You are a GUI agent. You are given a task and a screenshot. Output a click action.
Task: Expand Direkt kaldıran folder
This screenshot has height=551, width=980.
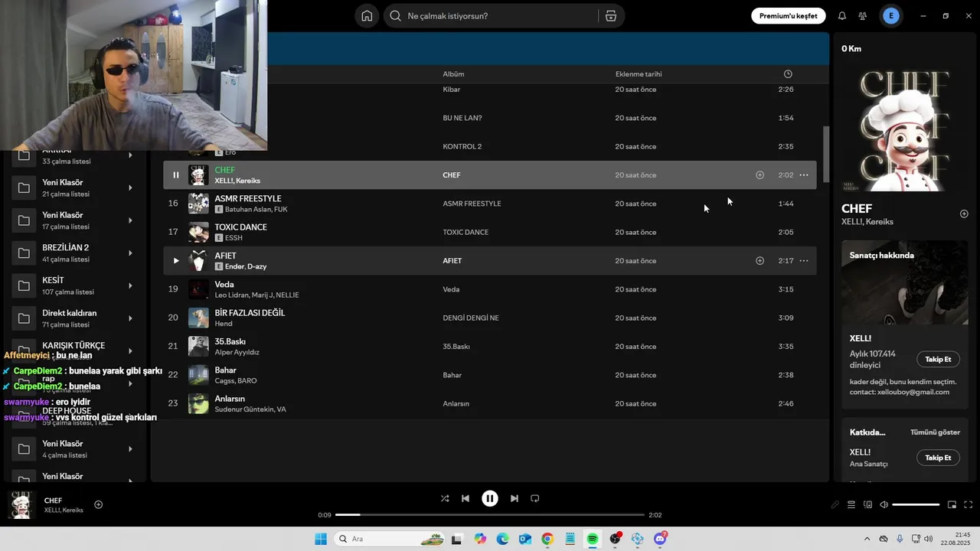point(130,318)
